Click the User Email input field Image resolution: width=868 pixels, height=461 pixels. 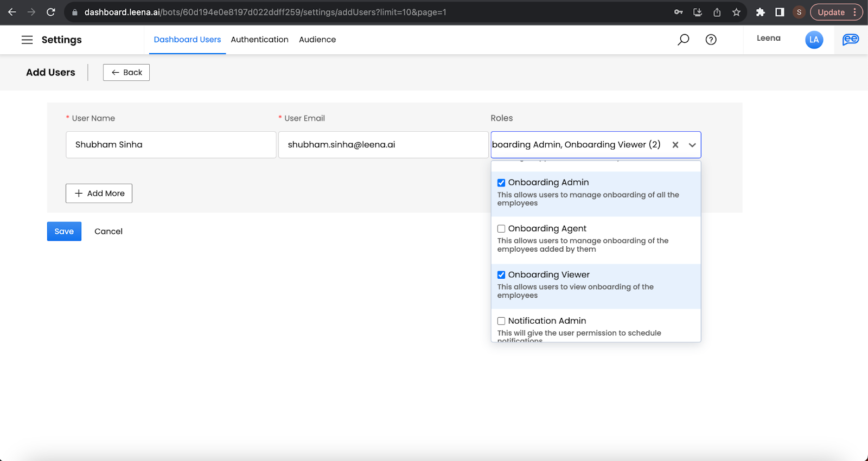coord(384,145)
